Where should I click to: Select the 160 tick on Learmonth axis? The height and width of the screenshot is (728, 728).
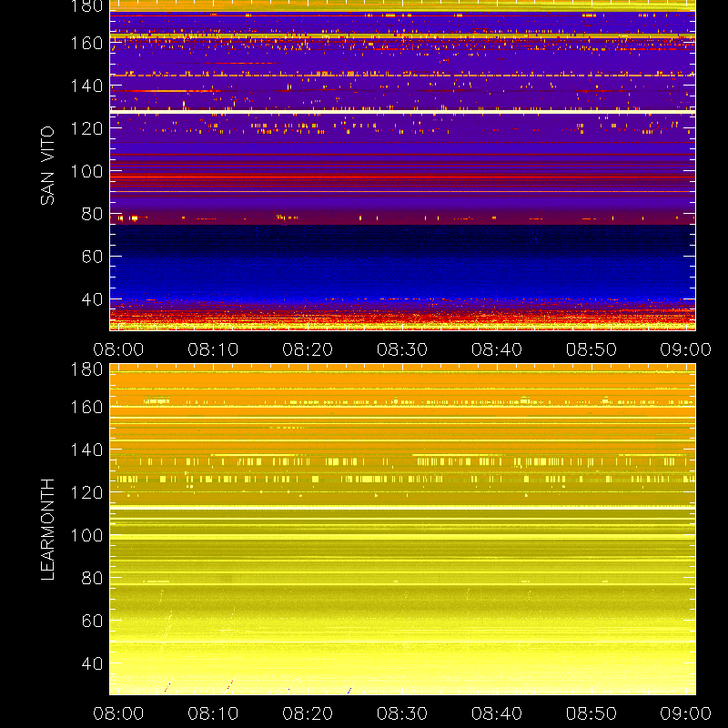(x=86, y=407)
